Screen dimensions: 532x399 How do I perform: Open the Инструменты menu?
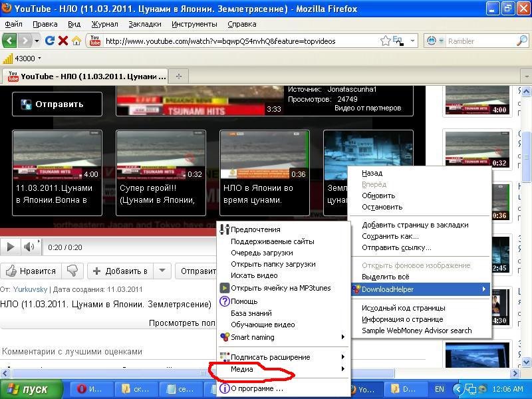pyautogui.click(x=194, y=24)
